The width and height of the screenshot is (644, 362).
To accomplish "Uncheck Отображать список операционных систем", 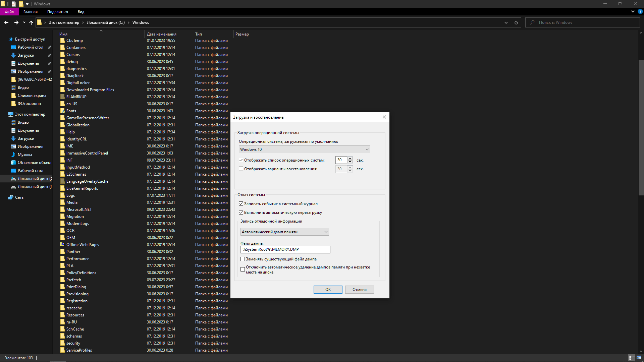I will tap(241, 160).
